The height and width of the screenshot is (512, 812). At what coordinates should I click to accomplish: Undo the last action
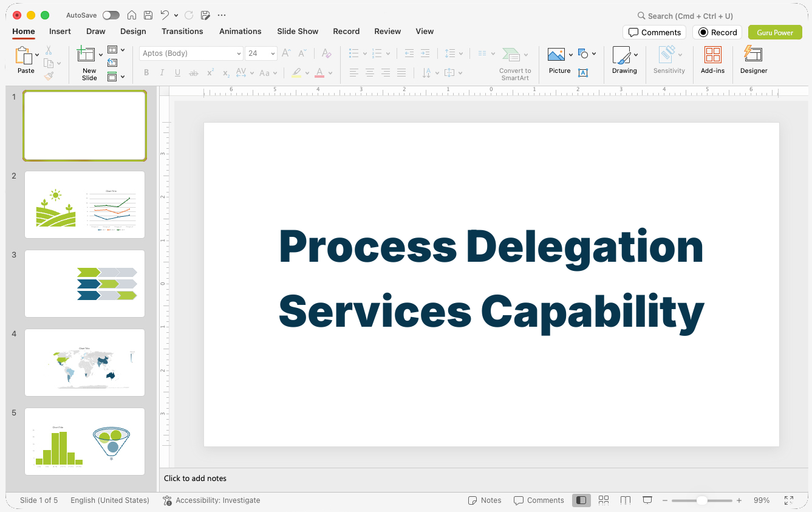165,15
